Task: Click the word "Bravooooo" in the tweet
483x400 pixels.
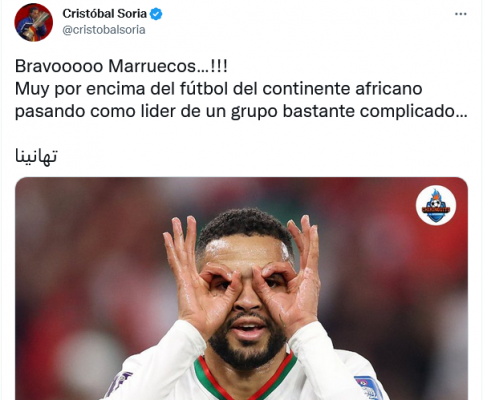Action: (59, 66)
